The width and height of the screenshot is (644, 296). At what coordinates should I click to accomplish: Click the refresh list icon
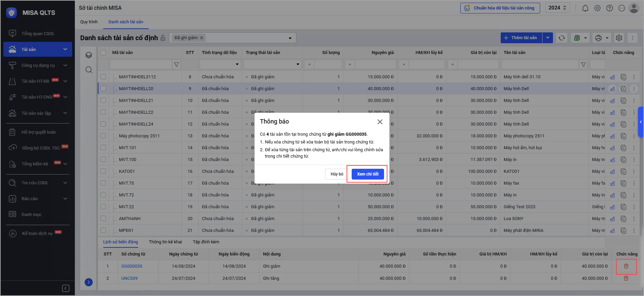561,38
